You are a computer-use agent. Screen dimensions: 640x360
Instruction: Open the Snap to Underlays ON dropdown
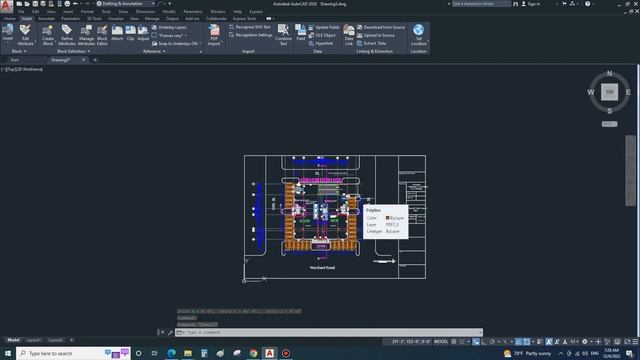click(x=177, y=43)
